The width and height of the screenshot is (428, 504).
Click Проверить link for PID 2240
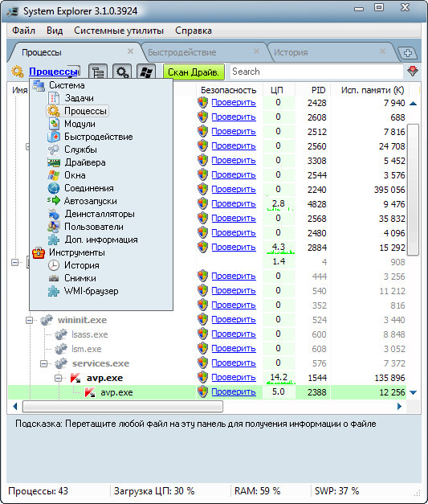point(234,190)
